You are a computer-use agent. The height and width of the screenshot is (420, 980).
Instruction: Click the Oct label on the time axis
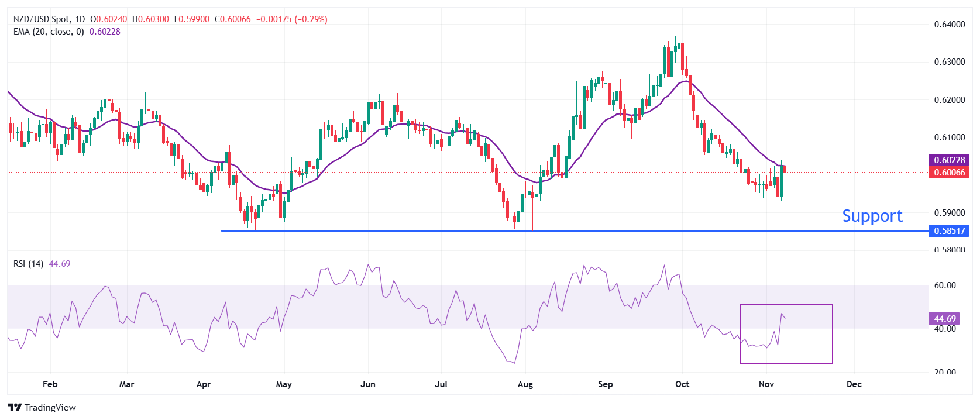pos(682,384)
